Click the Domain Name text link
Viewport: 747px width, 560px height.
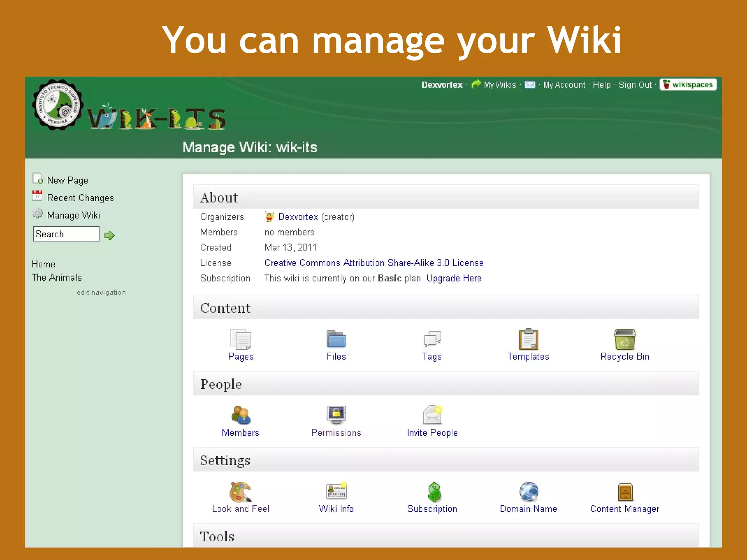[x=528, y=509]
